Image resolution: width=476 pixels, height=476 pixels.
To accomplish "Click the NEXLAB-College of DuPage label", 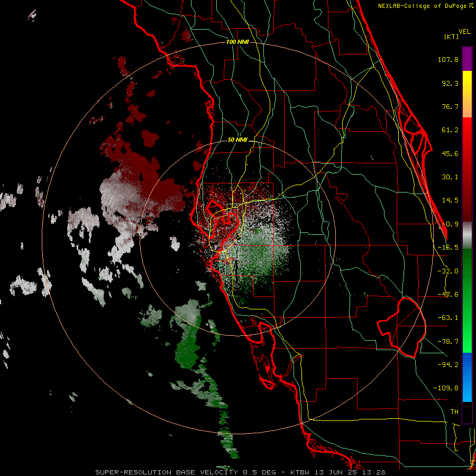I will pyautogui.click(x=425, y=6).
